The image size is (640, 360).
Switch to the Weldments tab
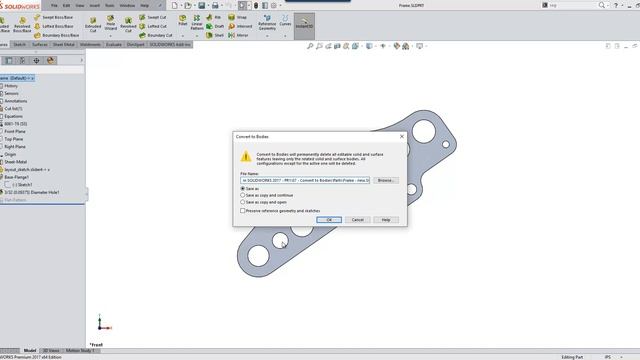[90, 44]
